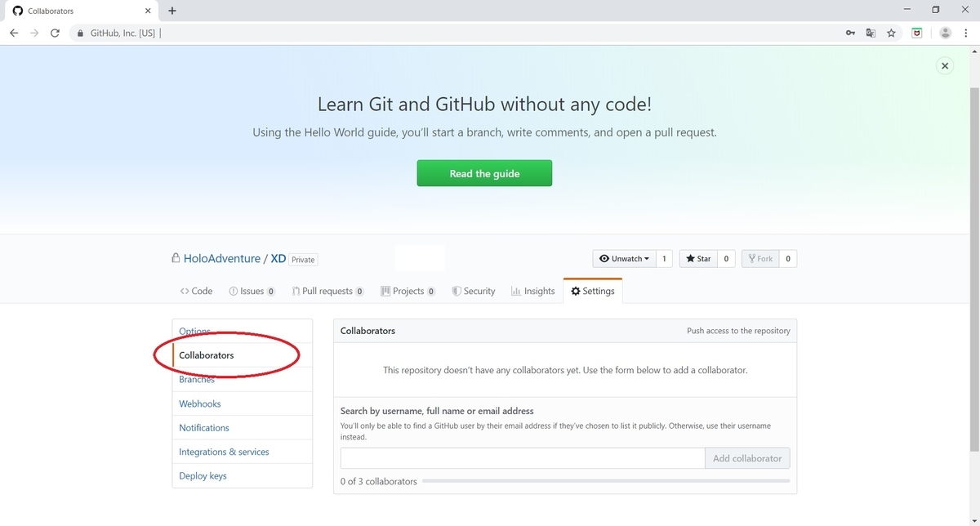
Task: Click the Fork button
Action: (760, 259)
